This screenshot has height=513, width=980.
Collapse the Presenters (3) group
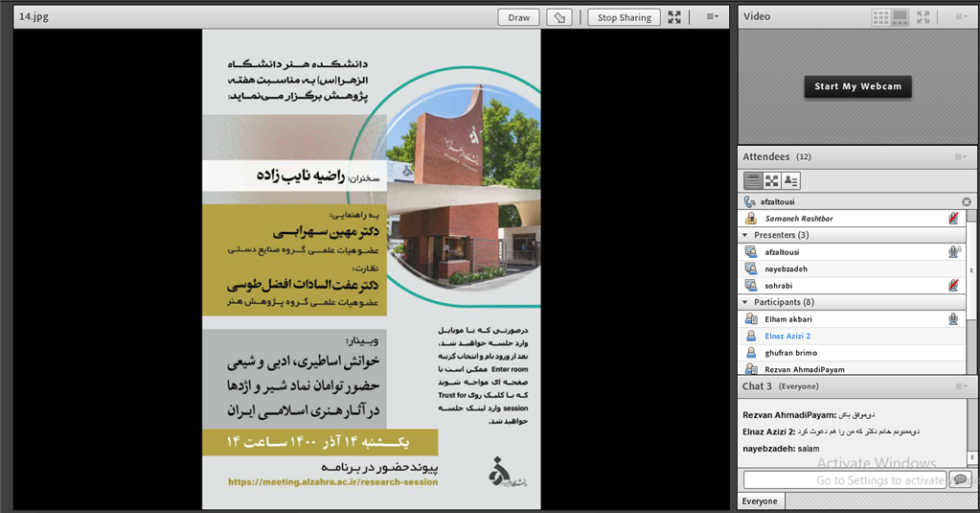(x=745, y=235)
